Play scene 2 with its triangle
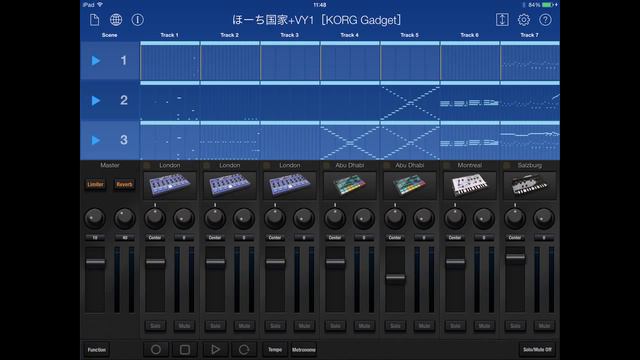 pyautogui.click(x=96, y=100)
